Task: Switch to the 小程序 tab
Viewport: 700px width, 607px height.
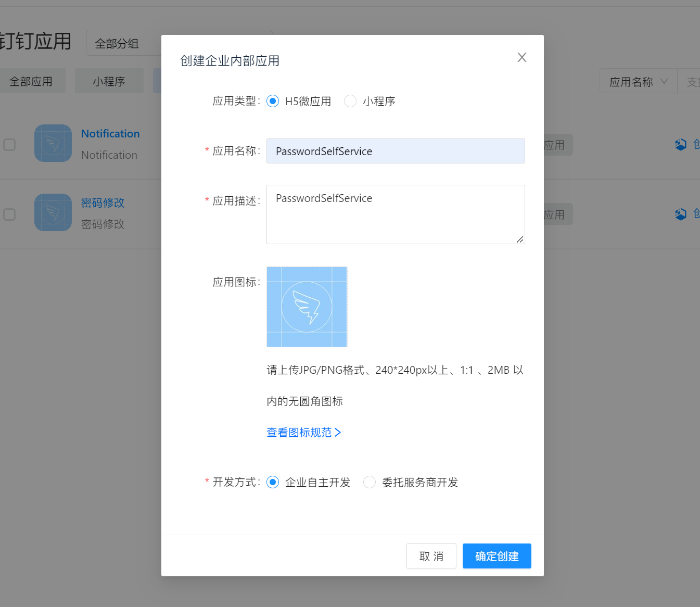Action: (109, 82)
